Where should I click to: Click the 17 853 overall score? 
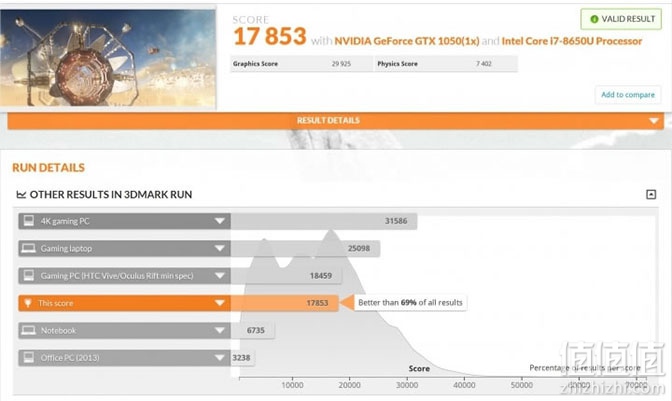[x=270, y=36]
